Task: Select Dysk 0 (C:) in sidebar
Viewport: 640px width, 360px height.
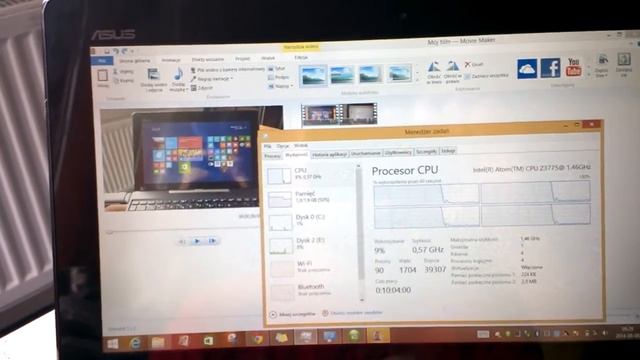Action: tap(312, 221)
